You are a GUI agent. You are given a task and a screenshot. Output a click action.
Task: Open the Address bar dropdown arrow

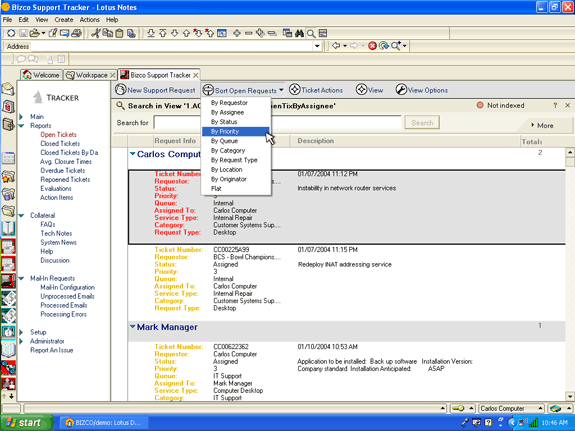click(x=317, y=46)
